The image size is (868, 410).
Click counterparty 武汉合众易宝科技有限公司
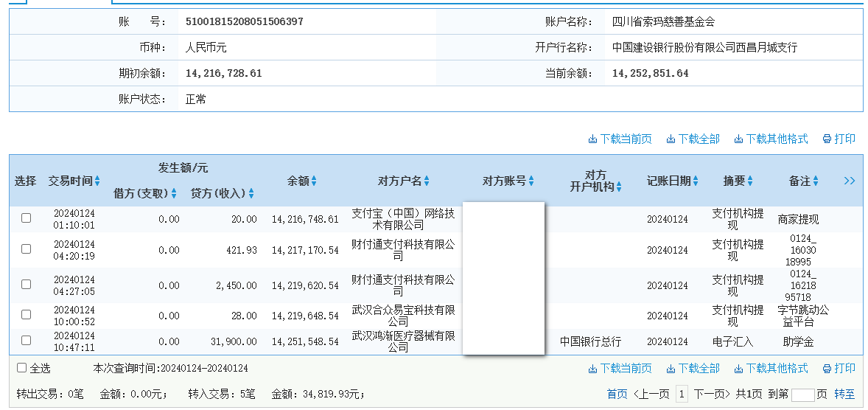(404, 316)
